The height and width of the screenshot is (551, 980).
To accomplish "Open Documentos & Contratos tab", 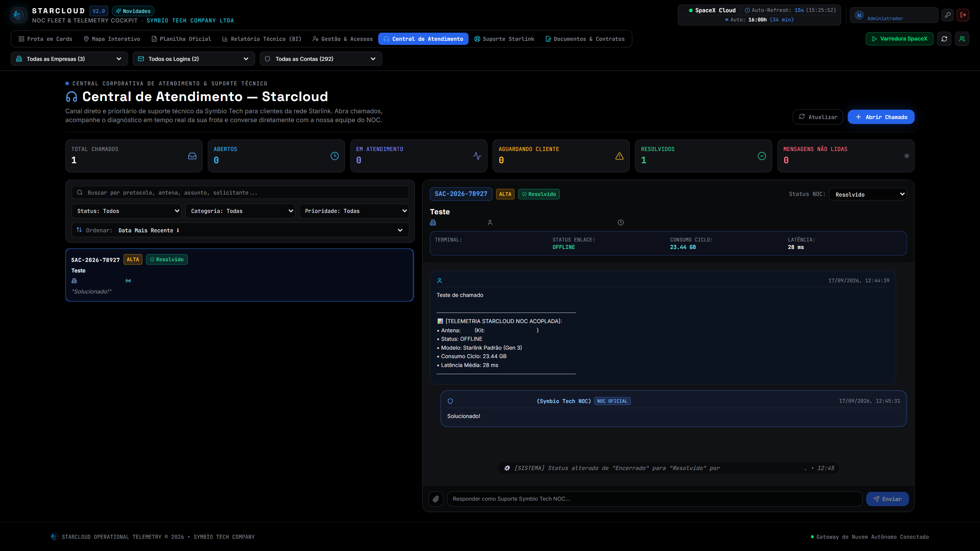I will [585, 39].
